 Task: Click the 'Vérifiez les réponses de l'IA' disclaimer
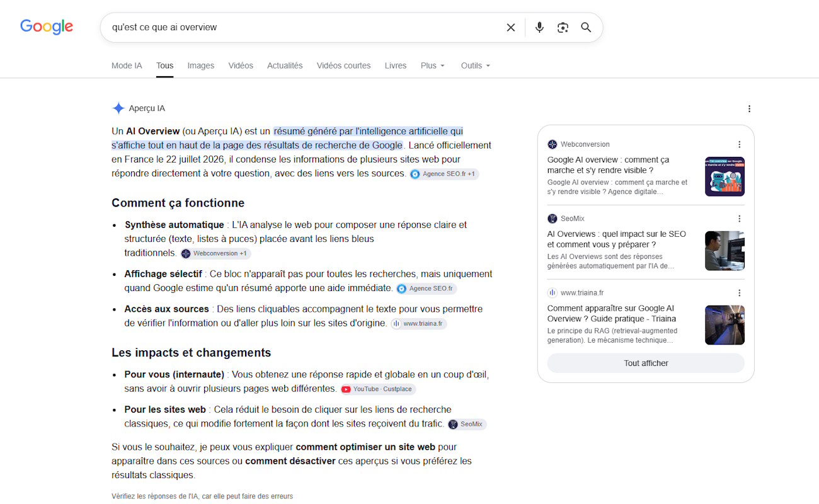pos(202,496)
